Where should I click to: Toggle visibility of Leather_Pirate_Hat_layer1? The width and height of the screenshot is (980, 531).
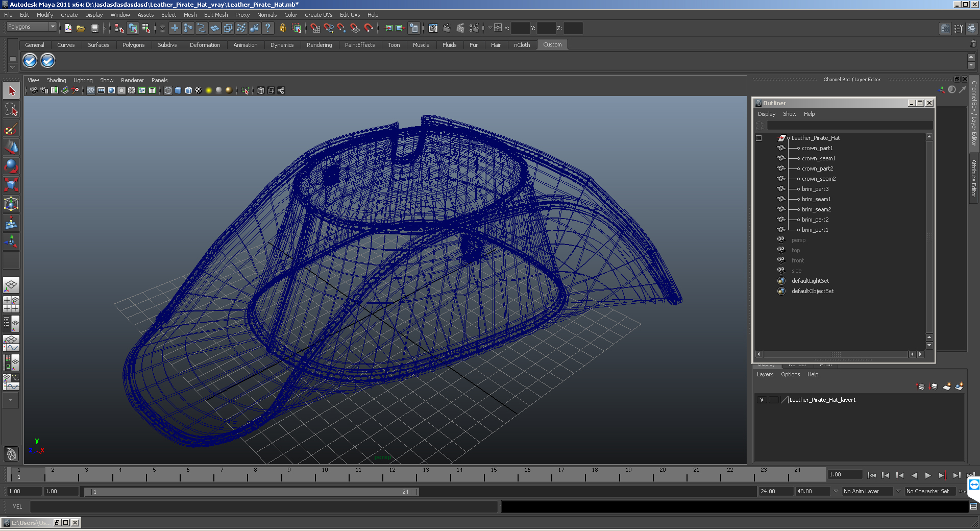[x=762, y=400]
